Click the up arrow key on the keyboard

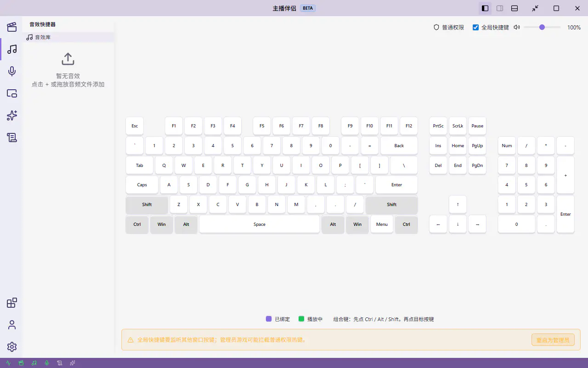458,205
